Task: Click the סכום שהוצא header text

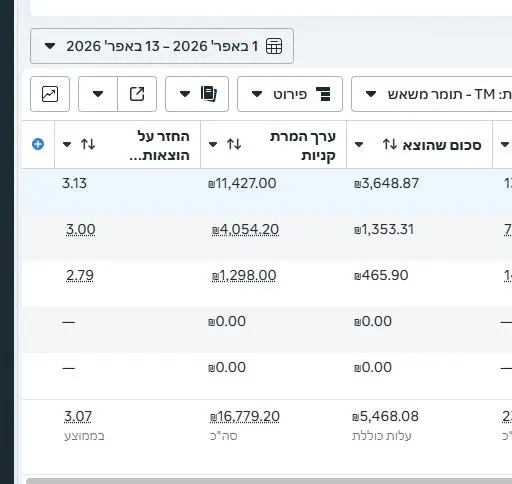Action: pyautogui.click(x=442, y=145)
